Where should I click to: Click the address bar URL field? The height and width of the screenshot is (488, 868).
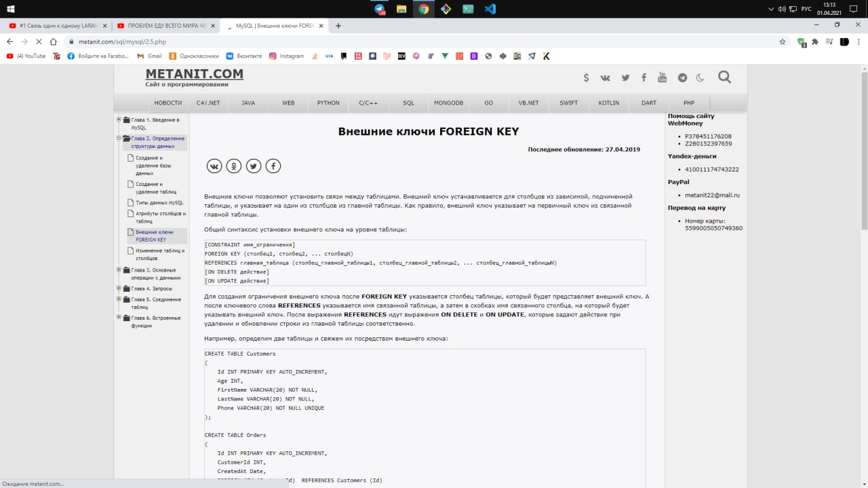click(420, 41)
